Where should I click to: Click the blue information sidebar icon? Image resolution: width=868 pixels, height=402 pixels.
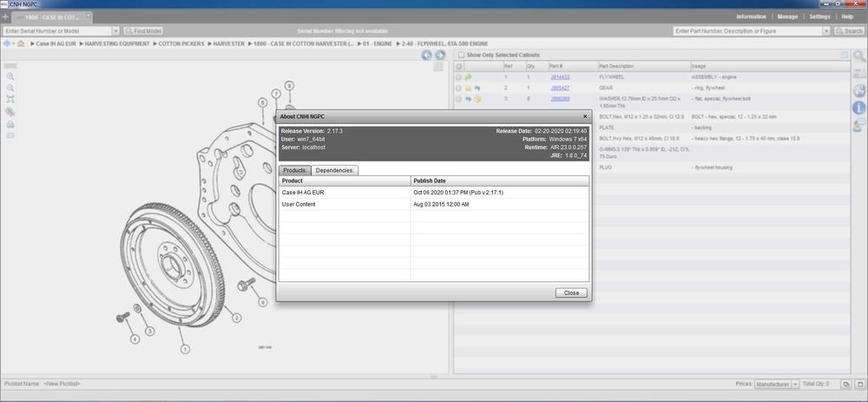[859, 108]
